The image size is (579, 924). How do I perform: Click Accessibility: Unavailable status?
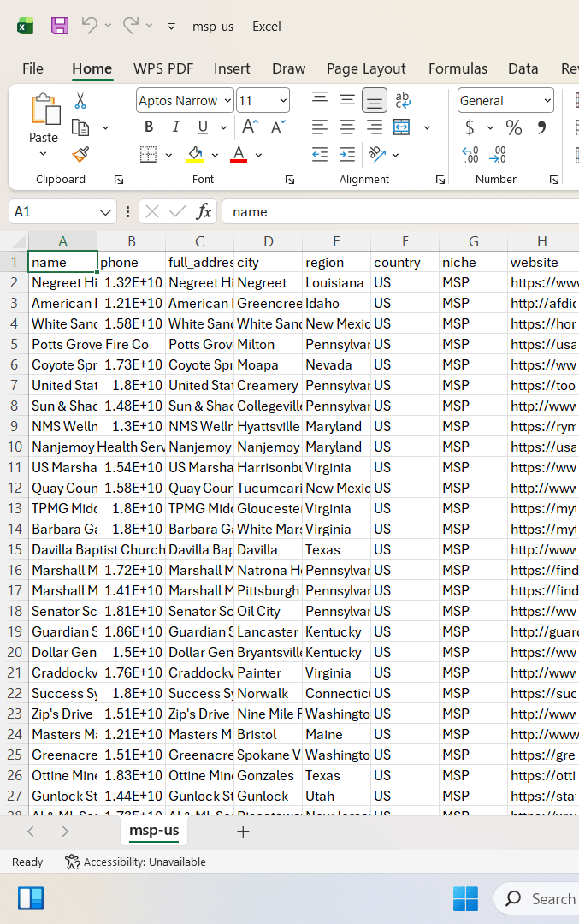[135, 862]
